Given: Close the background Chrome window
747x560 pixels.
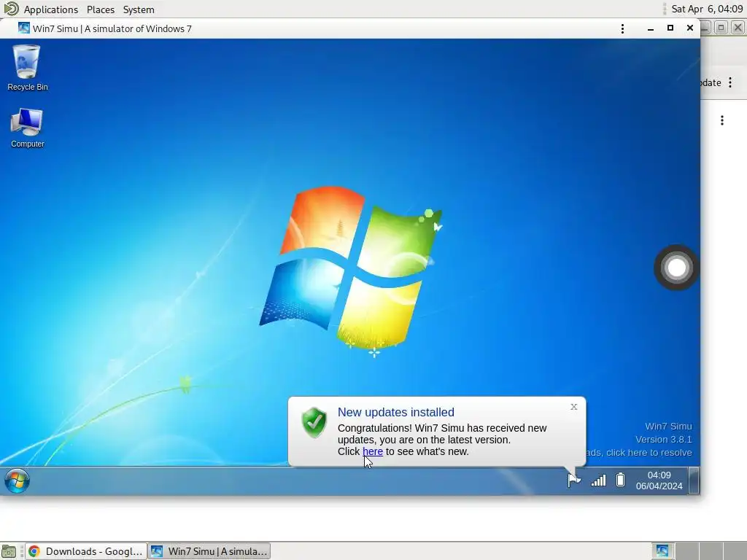Looking at the screenshot, I should pos(738,28).
